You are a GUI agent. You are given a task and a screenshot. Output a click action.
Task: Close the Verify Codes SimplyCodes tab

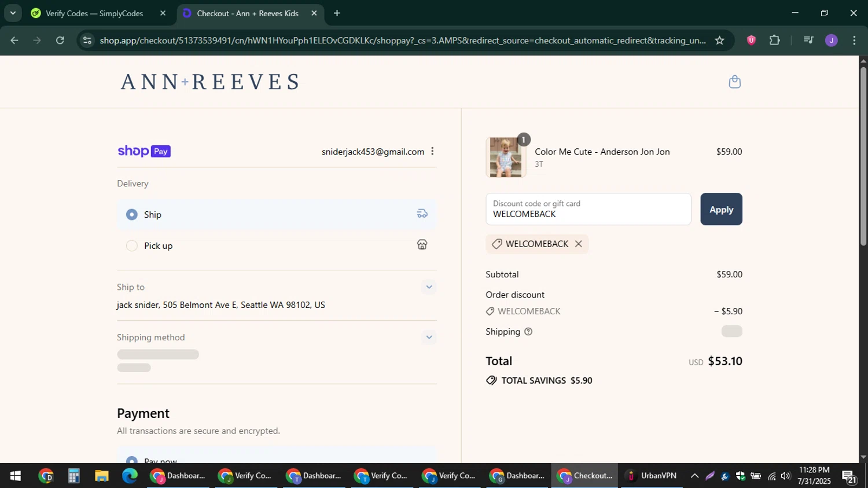coord(163,13)
